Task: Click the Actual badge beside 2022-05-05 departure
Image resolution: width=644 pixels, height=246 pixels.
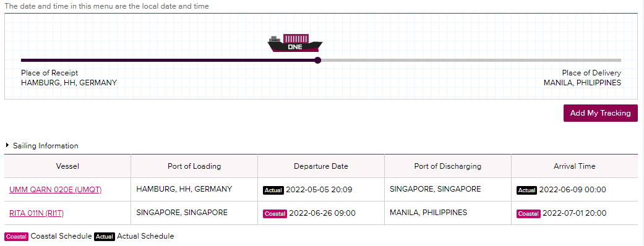Action: coord(273,190)
